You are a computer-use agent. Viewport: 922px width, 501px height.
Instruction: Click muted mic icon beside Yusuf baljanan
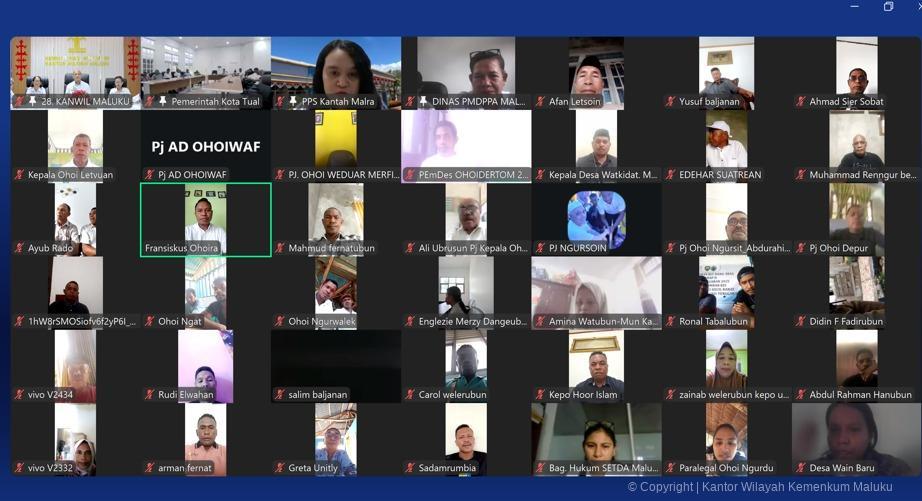(670, 102)
